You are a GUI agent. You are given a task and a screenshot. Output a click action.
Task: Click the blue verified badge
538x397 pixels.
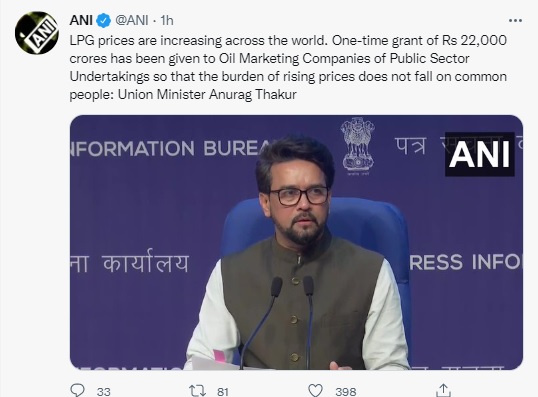[103, 21]
